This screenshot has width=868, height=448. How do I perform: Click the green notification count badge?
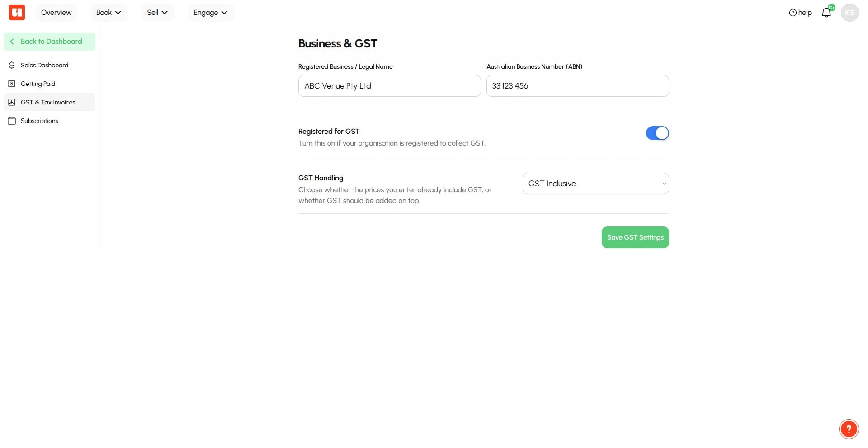[x=831, y=8]
